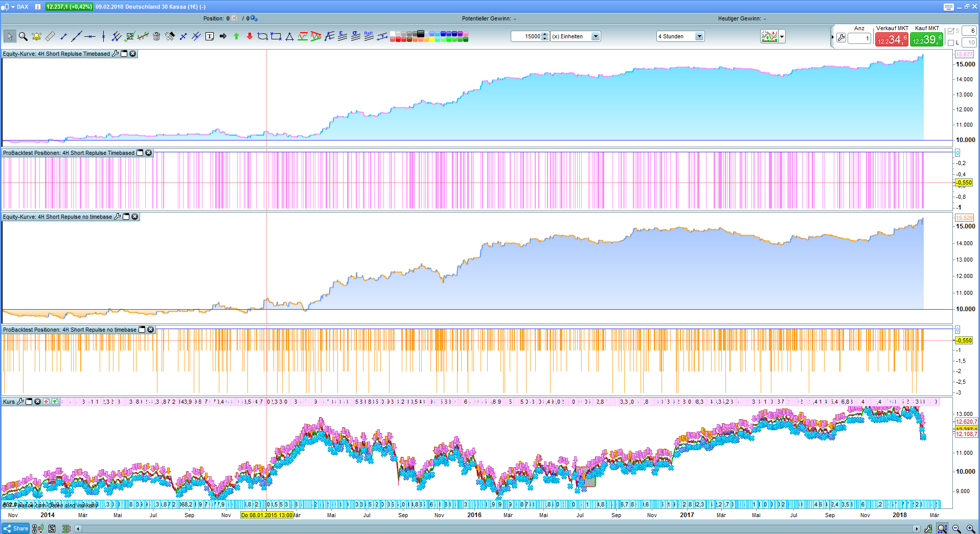Select the Raff regression channel tool

coord(369,36)
